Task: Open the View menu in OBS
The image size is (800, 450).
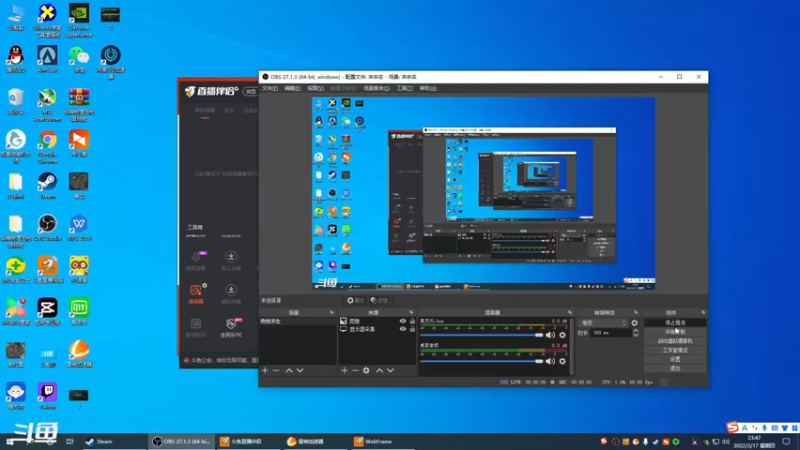Action: point(315,88)
